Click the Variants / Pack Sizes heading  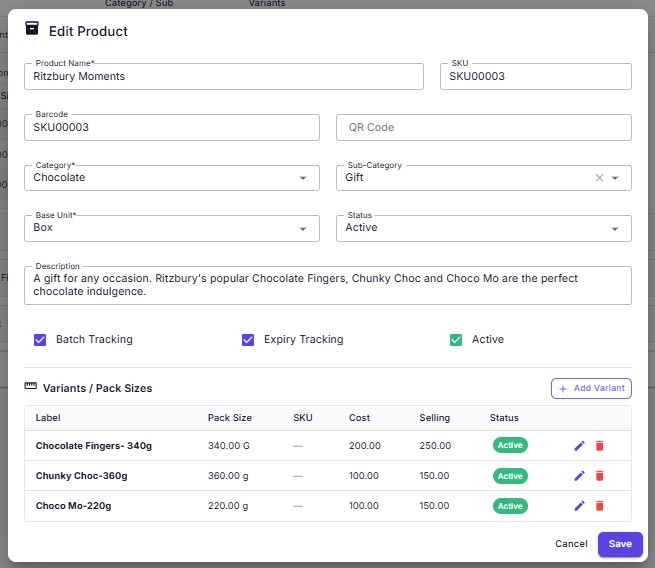[x=97, y=388]
